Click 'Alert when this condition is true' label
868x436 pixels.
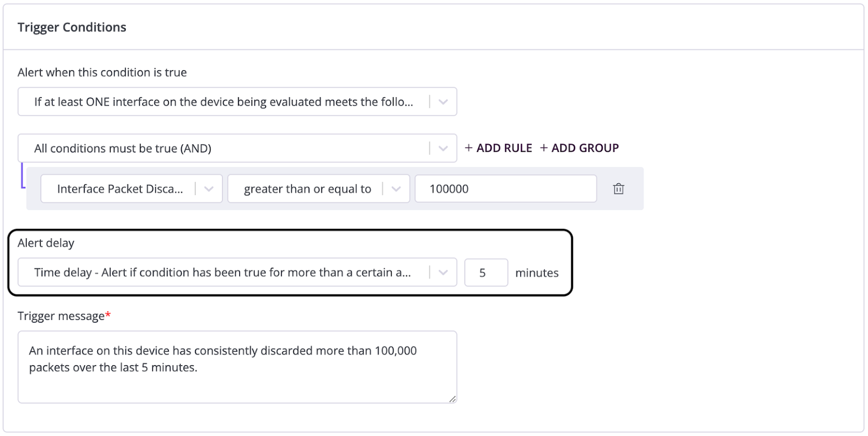pyautogui.click(x=102, y=73)
